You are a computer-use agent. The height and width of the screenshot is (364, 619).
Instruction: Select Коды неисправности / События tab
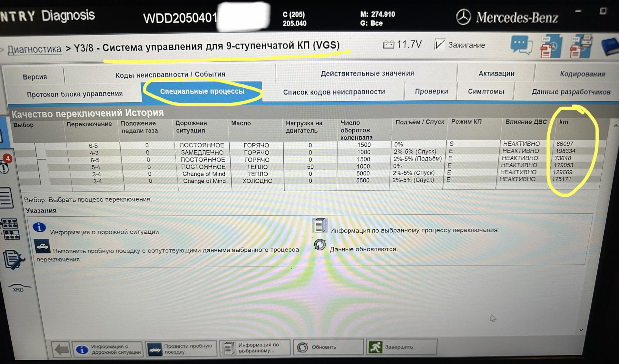170,75
